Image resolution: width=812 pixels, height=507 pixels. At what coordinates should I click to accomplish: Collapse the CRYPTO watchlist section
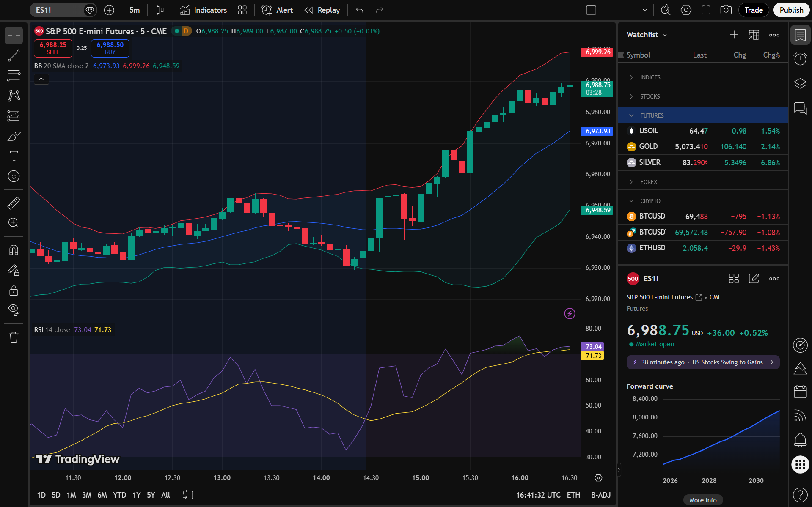tap(650, 201)
